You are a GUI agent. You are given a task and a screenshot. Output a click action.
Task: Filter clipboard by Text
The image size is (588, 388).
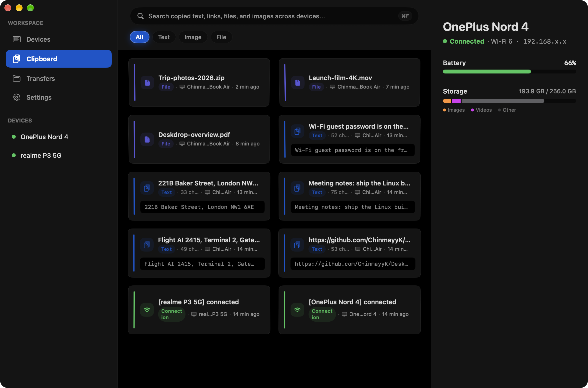pyautogui.click(x=164, y=37)
